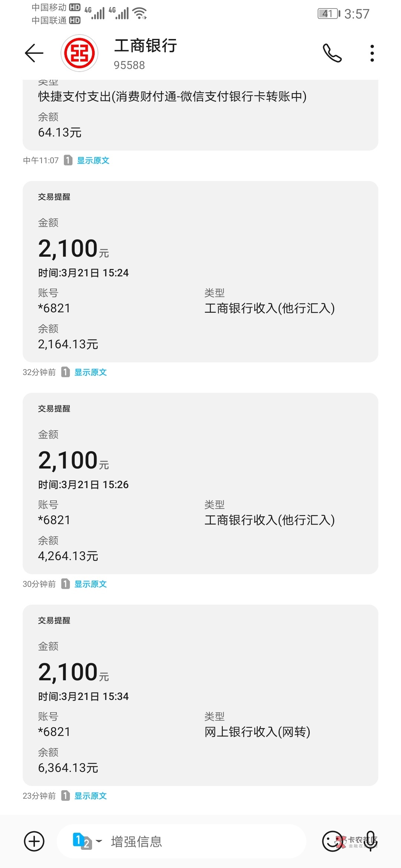This screenshot has height=868, width=401.
Task: Tap the 64.13元 balance message card
Action: point(200,115)
